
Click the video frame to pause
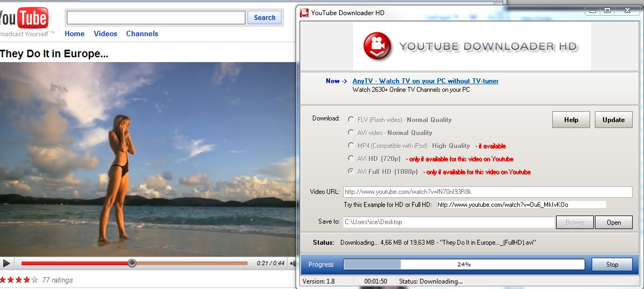pyautogui.click(x=148, y=159)
